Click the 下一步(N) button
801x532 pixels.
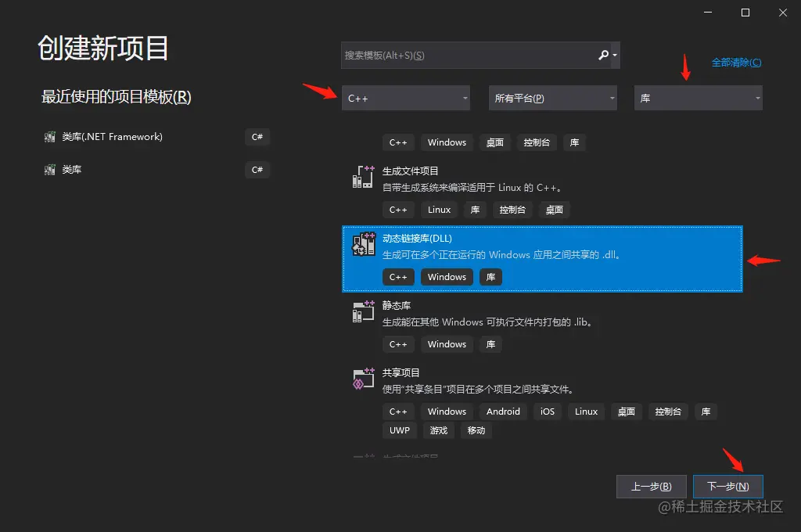727,486
